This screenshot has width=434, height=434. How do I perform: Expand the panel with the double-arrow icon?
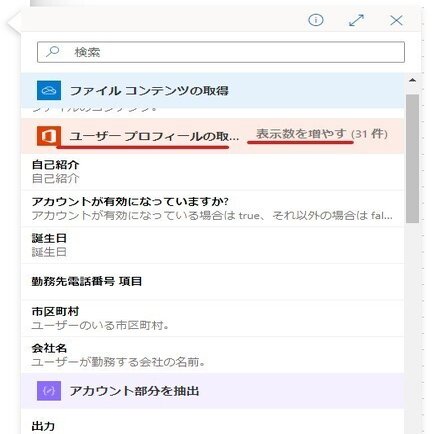356,20
